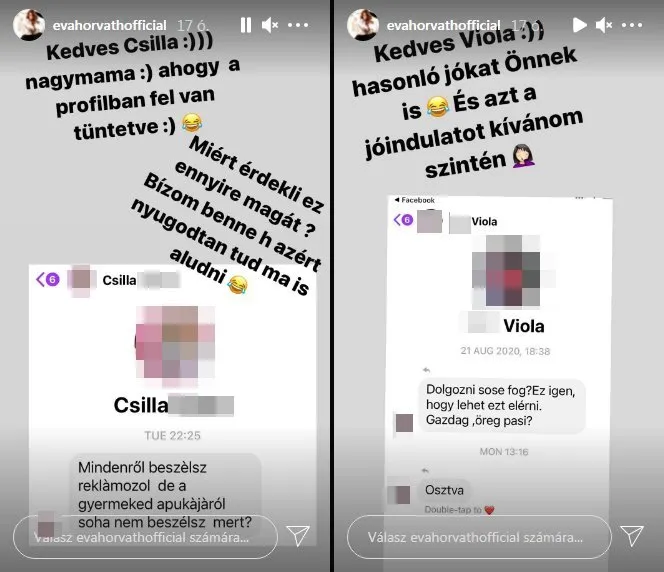Pause the left story playback
This screenshot has height=572, width=664.
pyautogui.click(x=246, y=25)
